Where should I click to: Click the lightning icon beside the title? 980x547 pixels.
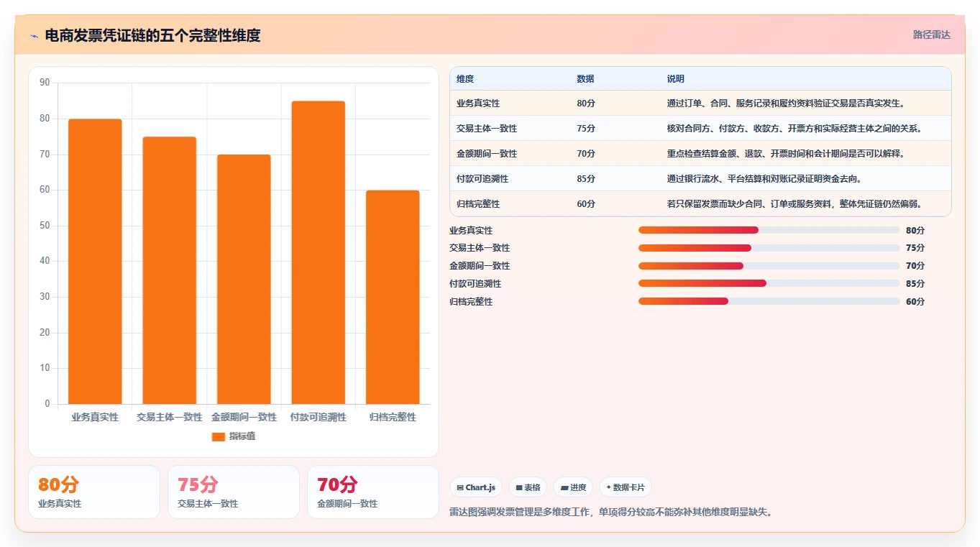pos(34,35)
